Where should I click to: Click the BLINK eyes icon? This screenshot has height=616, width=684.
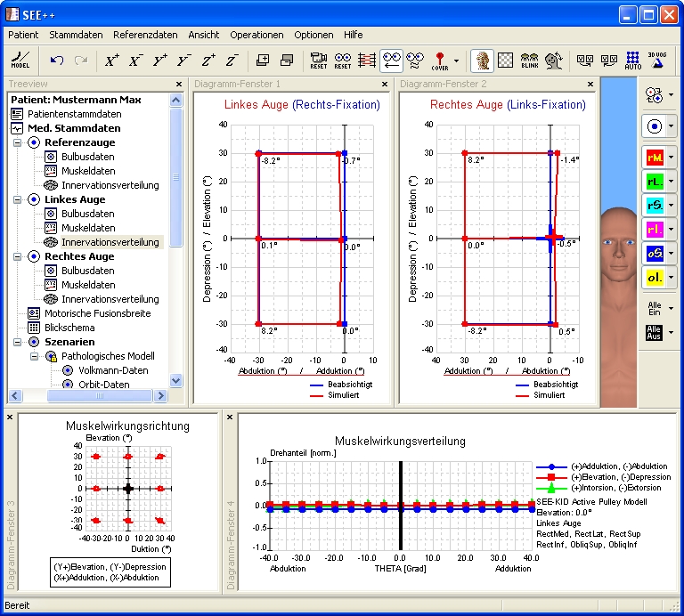point(530,61)
